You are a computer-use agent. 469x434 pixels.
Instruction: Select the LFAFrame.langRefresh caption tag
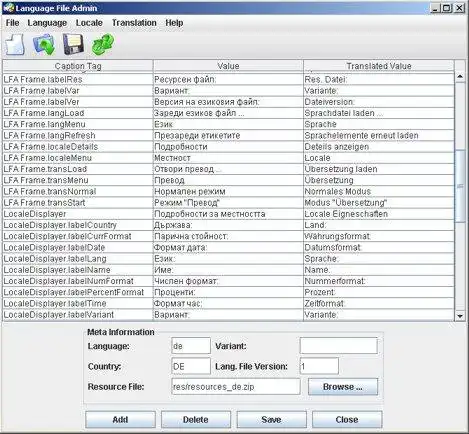click(49, 135)
